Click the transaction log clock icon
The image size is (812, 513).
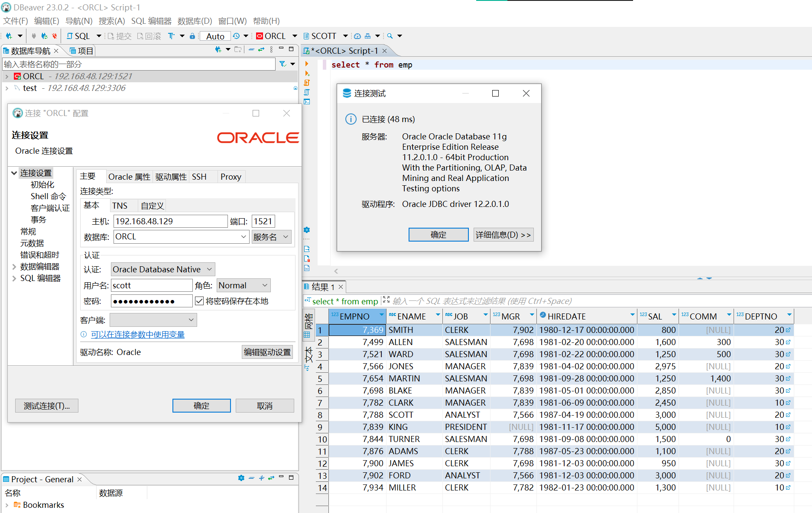click(x=236, y=36)
